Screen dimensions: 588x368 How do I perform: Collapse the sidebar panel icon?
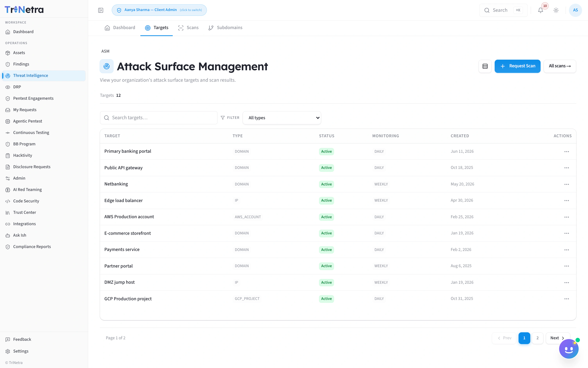[x=101, y=10]
